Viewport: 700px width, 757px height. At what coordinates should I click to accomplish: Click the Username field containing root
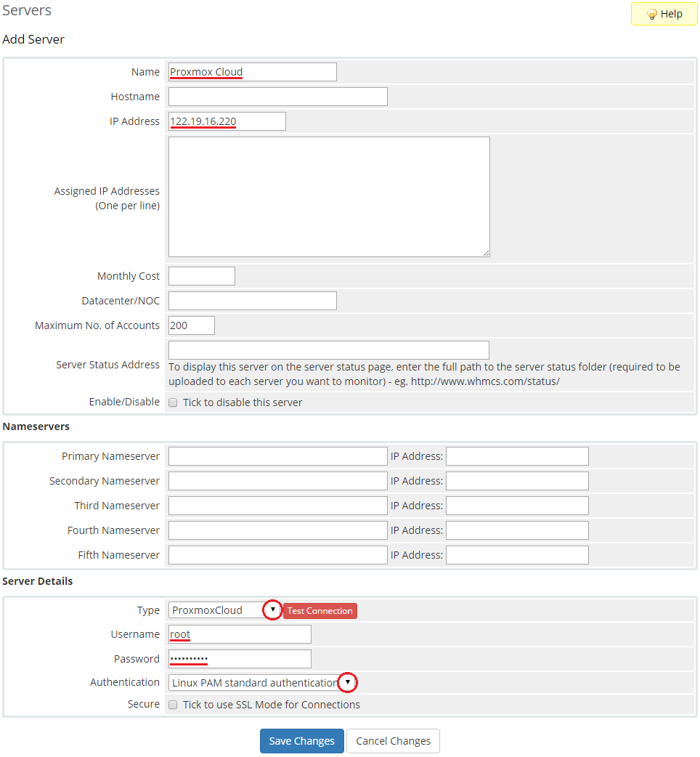click(240, 634)
